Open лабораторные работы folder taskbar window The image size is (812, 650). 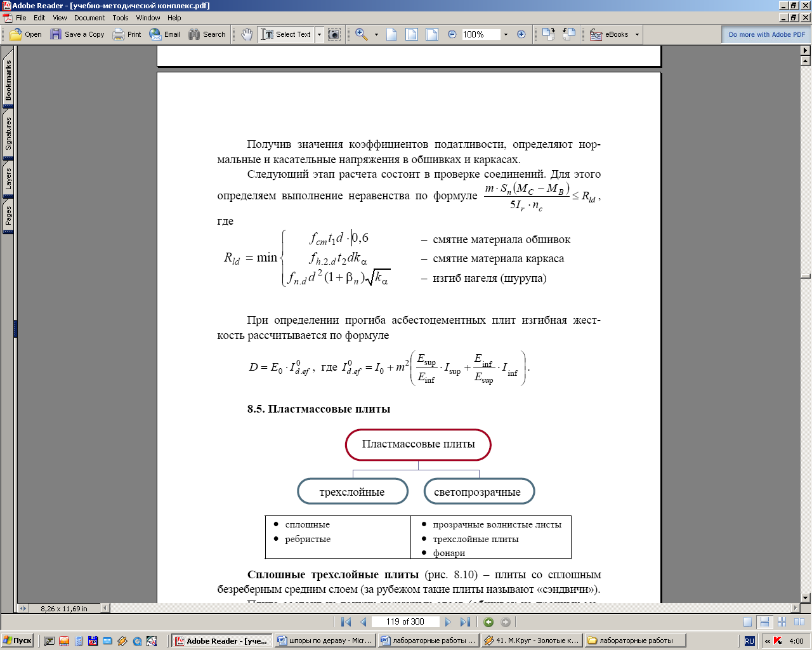[635, 640]
